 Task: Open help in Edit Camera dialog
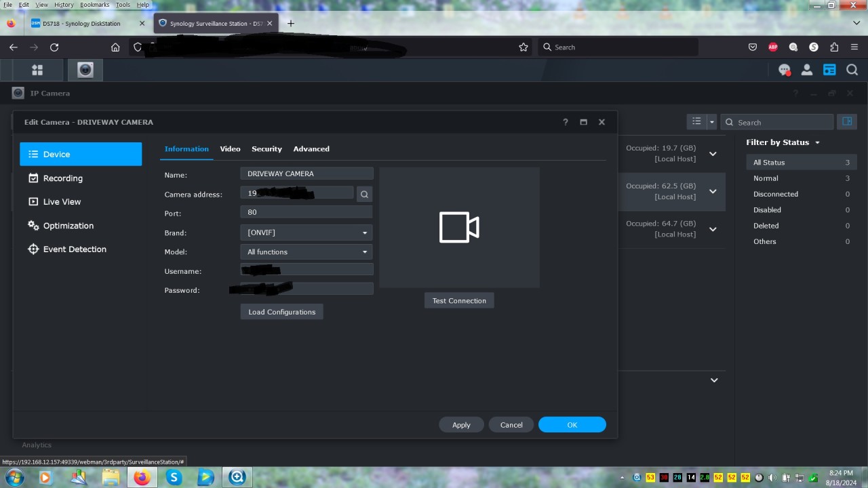(x=566, y=122)
